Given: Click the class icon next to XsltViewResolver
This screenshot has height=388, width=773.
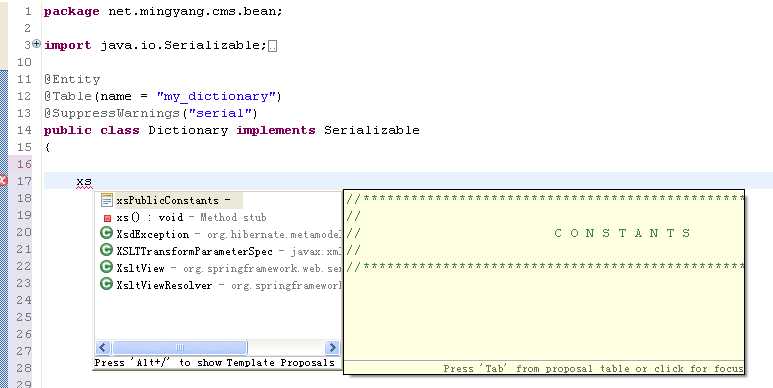Looking at the screenshot, I should tap(106, 283).
